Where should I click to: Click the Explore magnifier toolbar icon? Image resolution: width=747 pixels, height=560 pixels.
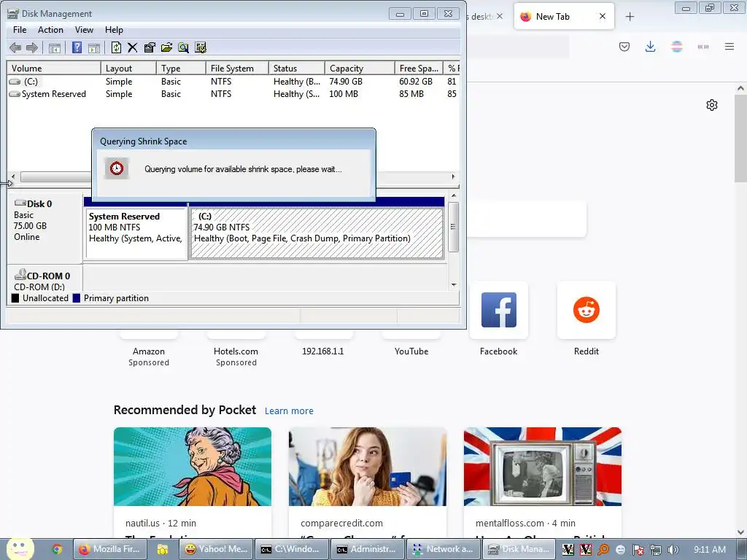pyautogui.click(x=183, y=47)
